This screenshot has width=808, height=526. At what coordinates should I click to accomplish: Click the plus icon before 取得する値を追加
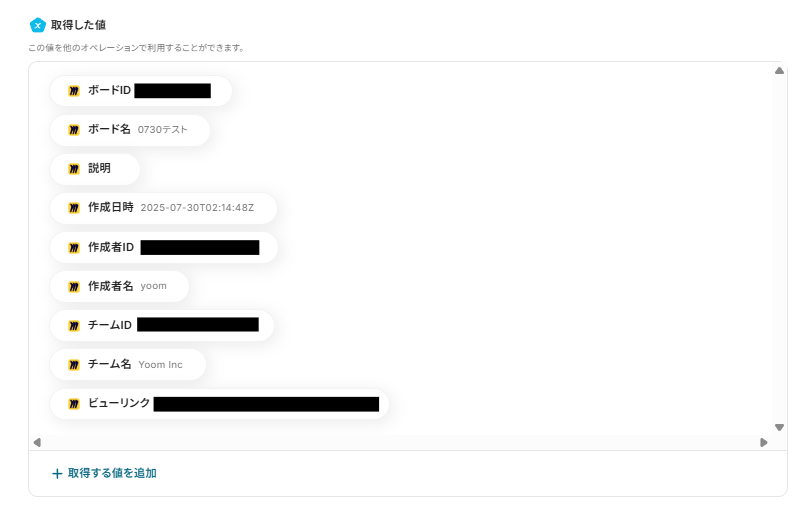pos(57,473)
